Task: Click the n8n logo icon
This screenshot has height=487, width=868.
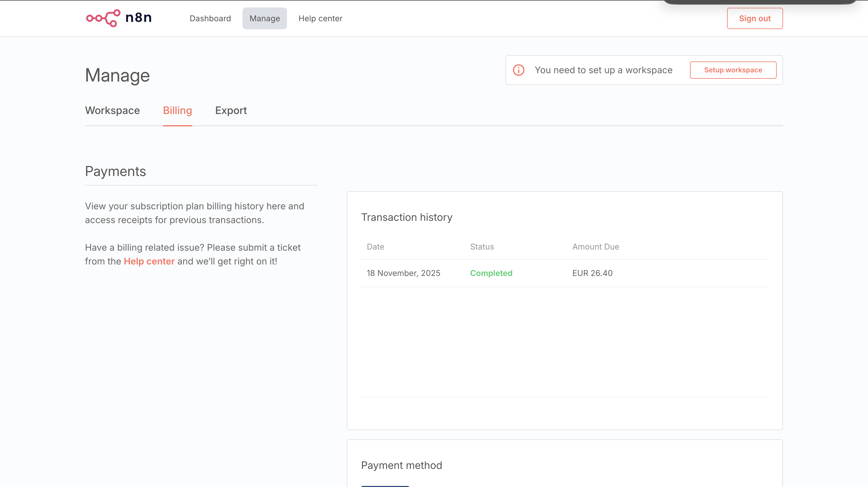Action: pyautogui.click(x=103, y=18)
